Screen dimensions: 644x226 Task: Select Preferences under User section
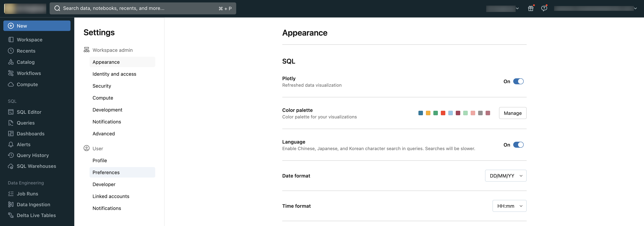(106, 172)
